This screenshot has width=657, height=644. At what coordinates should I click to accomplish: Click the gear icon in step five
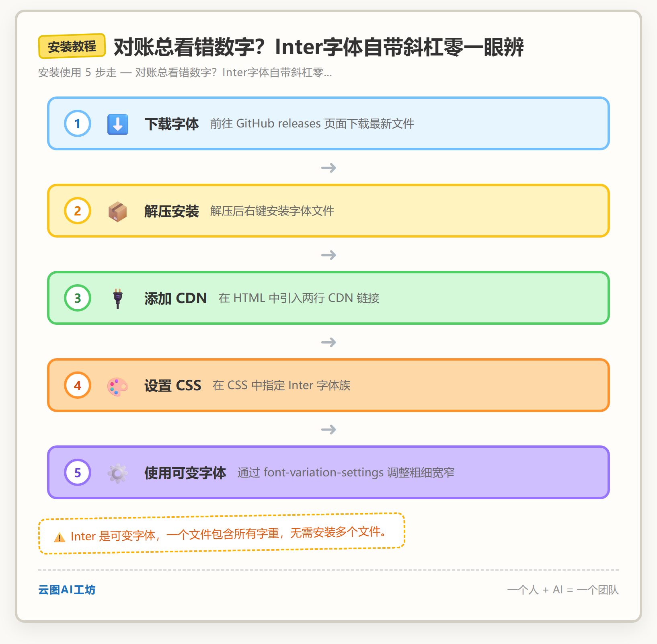click(118, 473)
